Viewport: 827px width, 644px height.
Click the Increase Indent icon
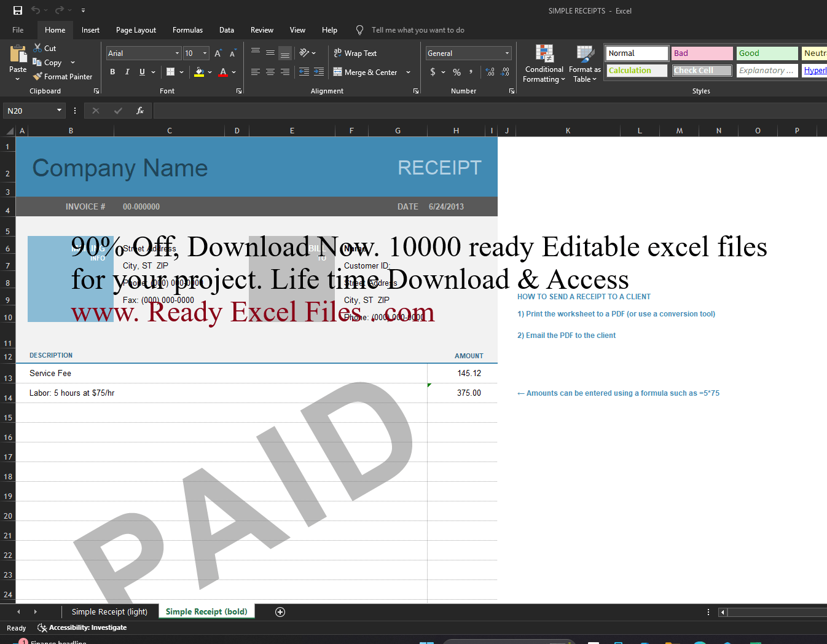[319, 72]
